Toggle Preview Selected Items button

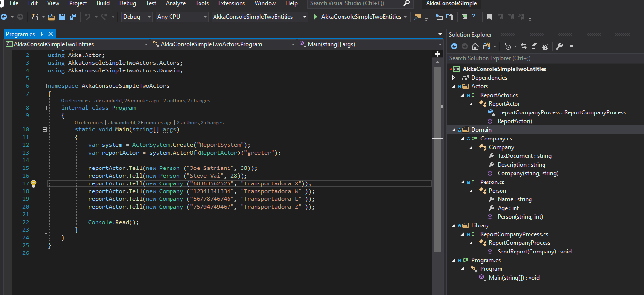point(570,46)
